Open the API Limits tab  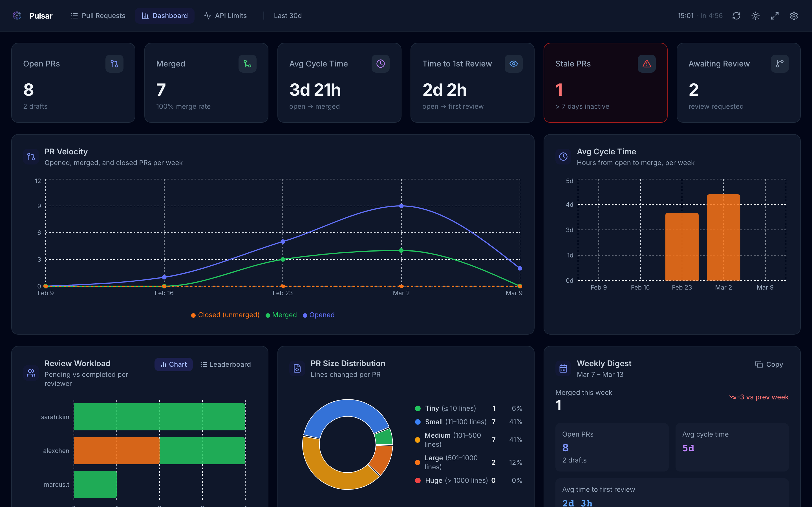pyautogui.click(x=225, y=15)
